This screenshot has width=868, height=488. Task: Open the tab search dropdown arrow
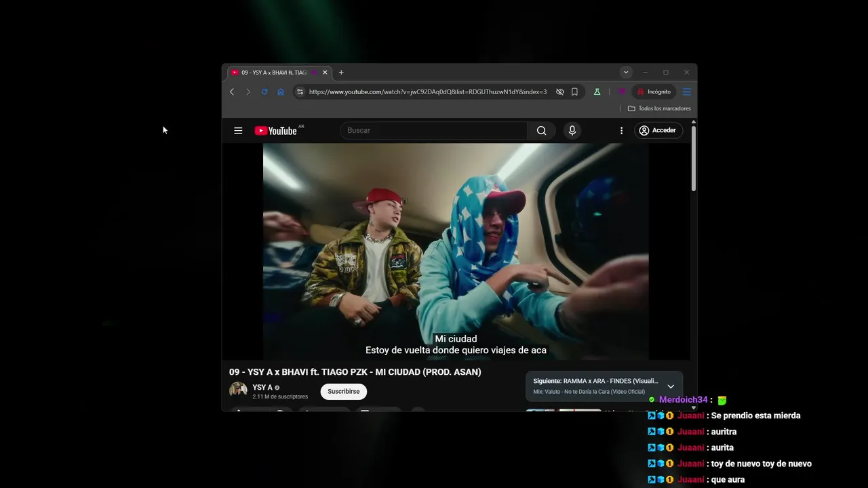tap(626, 73)
